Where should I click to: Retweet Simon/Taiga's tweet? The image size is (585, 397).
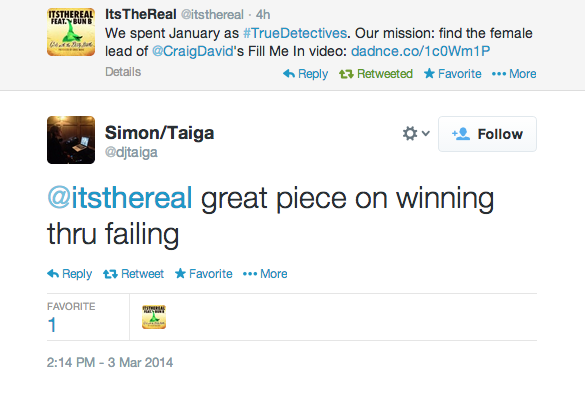(134, 274)
